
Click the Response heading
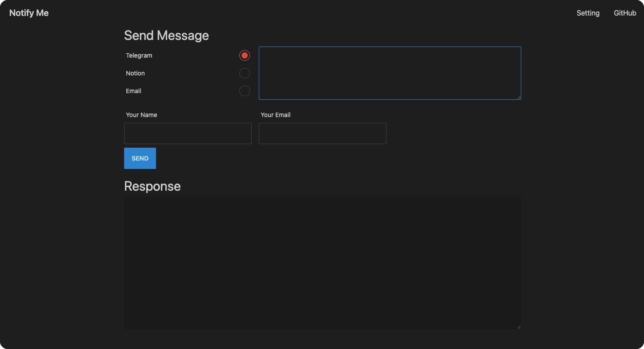click(x=152, y=186)
